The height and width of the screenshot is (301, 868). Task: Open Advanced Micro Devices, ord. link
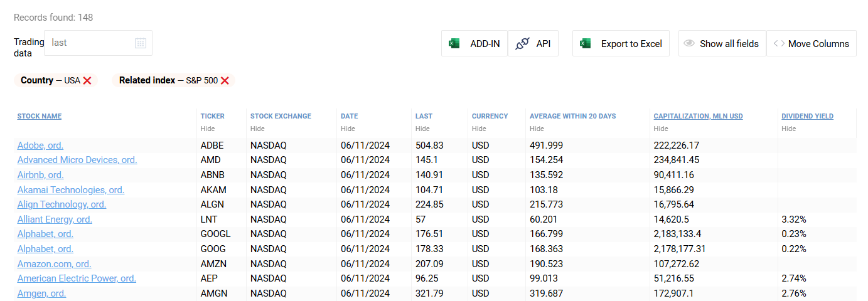click(77, 160)
